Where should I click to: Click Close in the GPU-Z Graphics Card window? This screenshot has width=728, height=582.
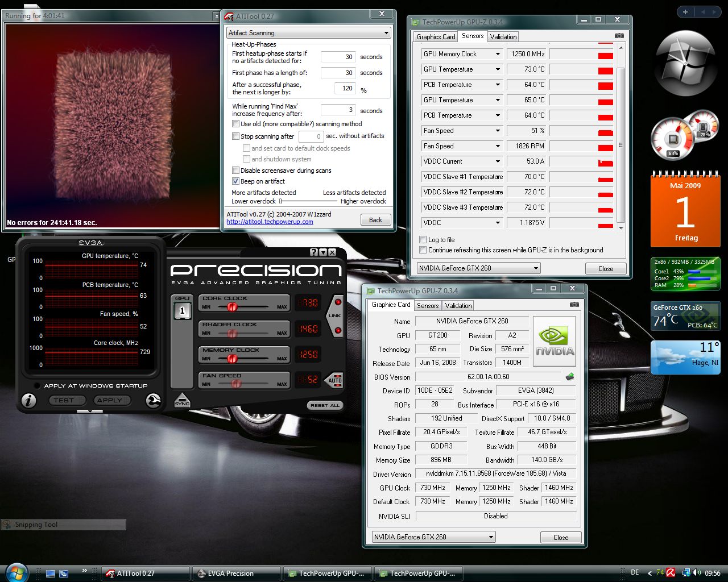pos(561,538)
